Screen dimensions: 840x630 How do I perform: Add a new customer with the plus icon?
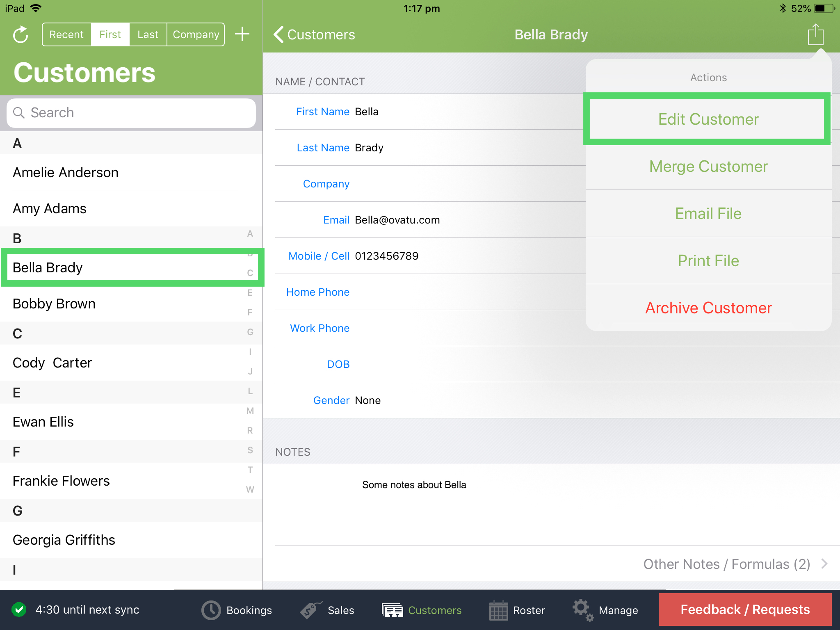coord(242,34)
